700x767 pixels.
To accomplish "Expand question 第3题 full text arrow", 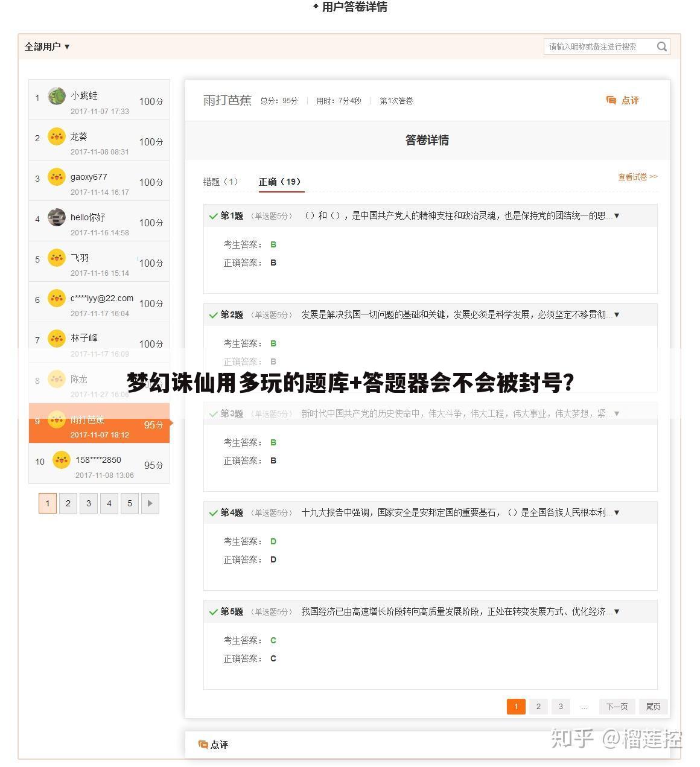I will pyautogui.click(x=616, y=413).
